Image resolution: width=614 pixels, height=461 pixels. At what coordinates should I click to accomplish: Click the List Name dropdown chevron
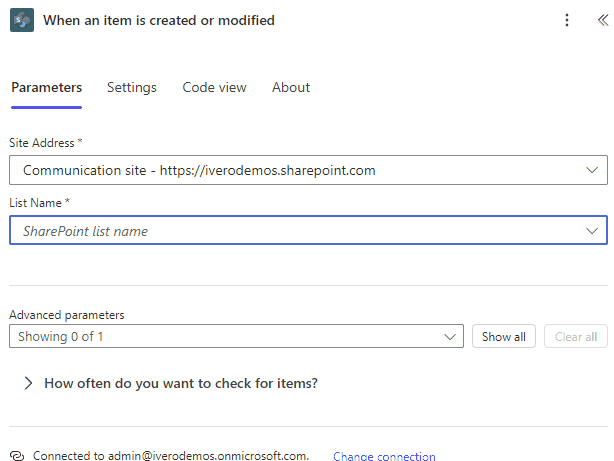point(591,231)
